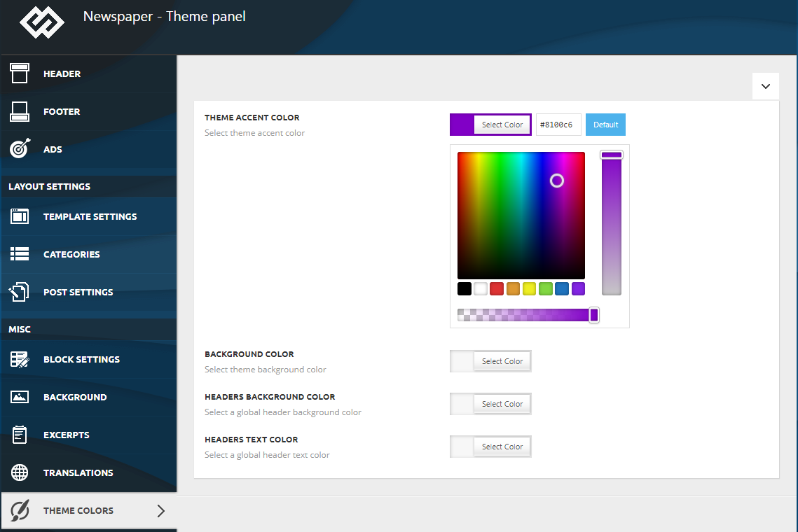Click the 'Select a global header text color' description
This screenshot has width=798, height=532.
point(267,455)
